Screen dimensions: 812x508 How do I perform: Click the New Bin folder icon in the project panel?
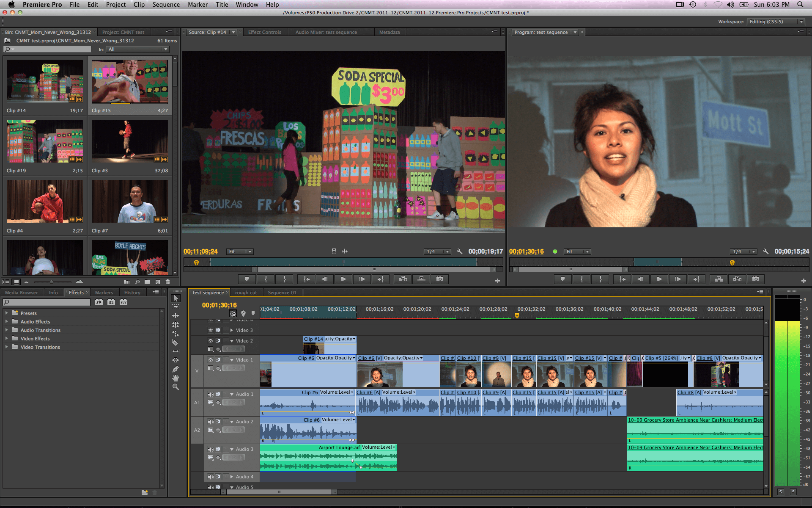tap(147, 282)
